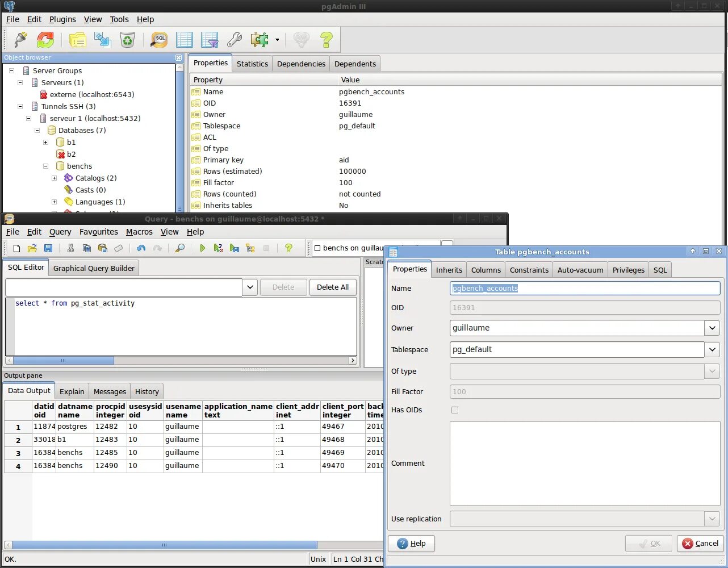The image size is (728, 568).
Task: Execute the query with green play icon
Action: (203, 248)
